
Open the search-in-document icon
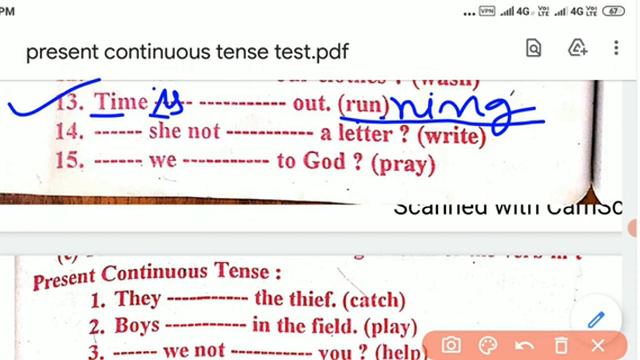[533, 49]
